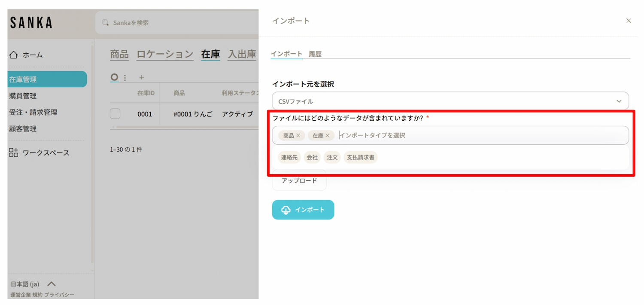Click the 商品 column header in table
This screenshot has height=305, width=644.
click(179, 93)
